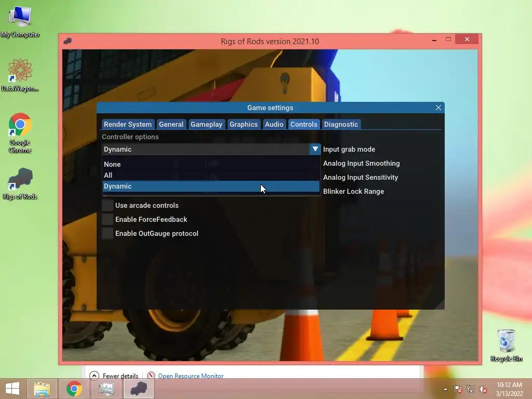This screenshot has width=532, height=399.
Task: Click Analog Input Smoothing label
Action: (x=362, y=163)
